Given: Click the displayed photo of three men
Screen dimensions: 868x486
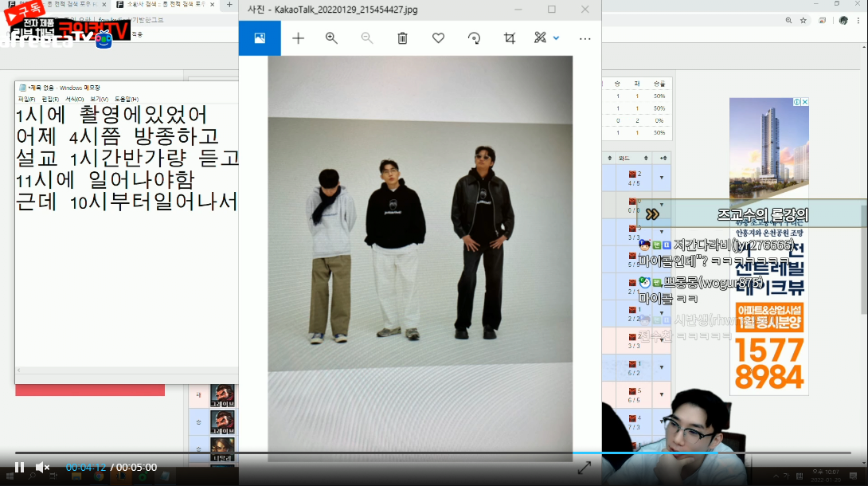Looking at the screenshot, I should click(x=420, y=258).
